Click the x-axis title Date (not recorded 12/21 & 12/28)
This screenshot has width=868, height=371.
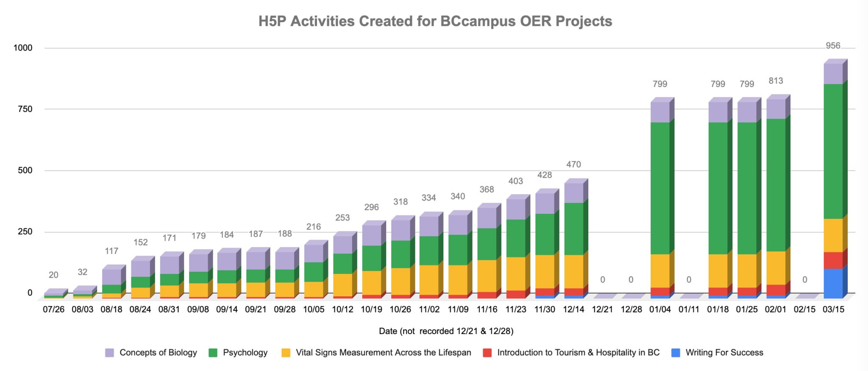pyautogui.click(x=446, y=331)
